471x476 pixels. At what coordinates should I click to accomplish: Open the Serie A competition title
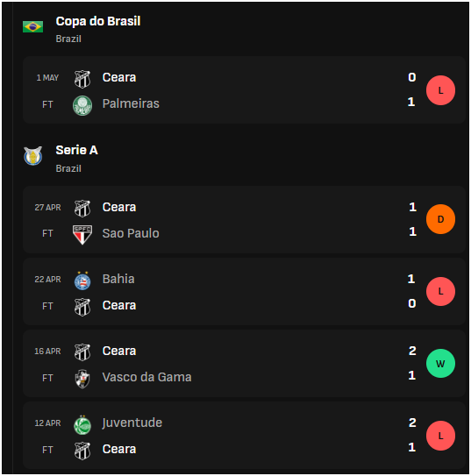77,150
